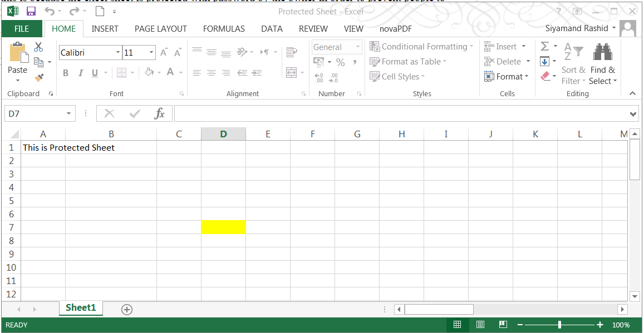This screenshot has width=644, height=333.
Task: Click the Increase Decimal icon
Action: (319, 77)
